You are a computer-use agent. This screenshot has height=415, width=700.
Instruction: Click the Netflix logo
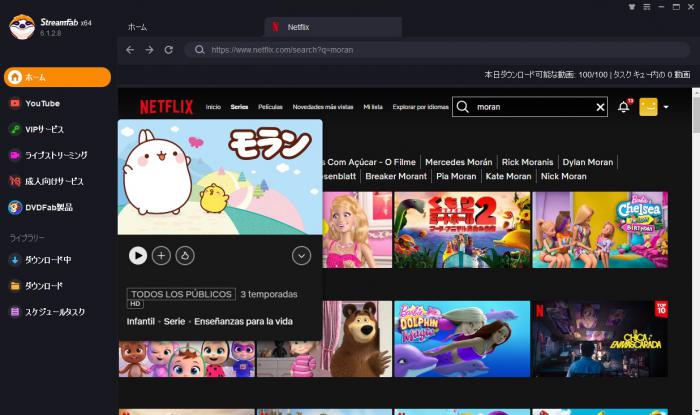[x=166, y=107]
